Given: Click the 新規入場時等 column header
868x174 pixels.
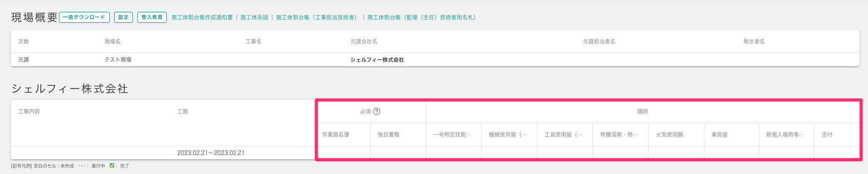Looking at the screenshot, I should (x=786, y=134).
